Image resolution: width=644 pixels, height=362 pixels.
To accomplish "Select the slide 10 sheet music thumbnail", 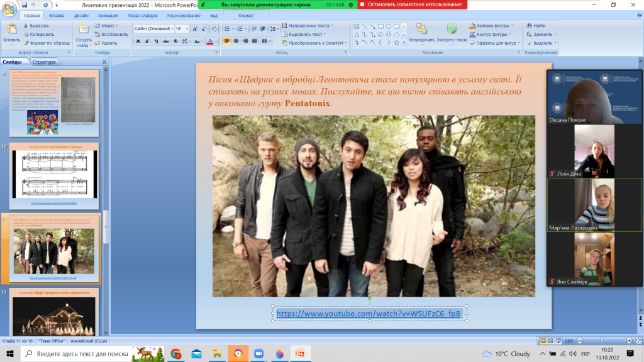I will click(53, 175).
